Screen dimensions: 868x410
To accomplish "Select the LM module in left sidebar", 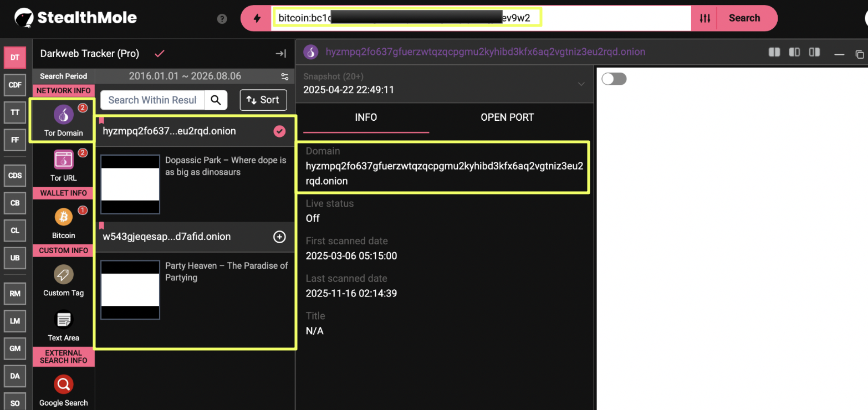I will click(x=15, y=321).
